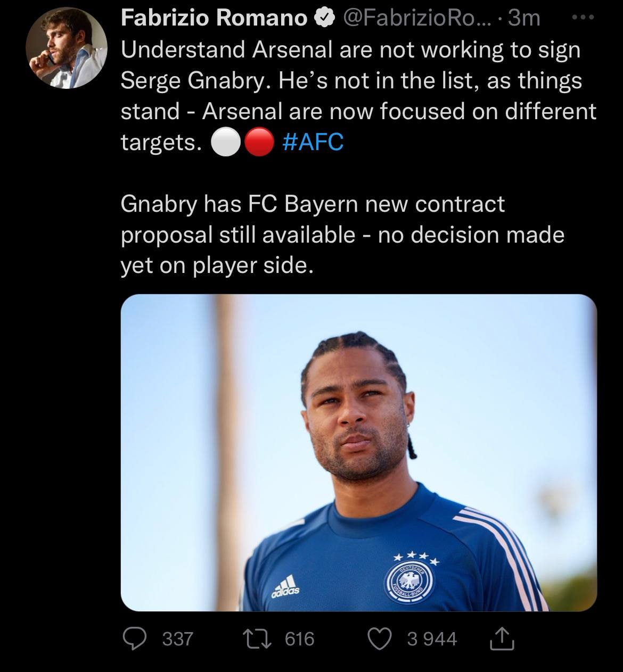The height and width of the screenshot is (672, 623).
Task: Click the 337 replies count
Action: 177,639
